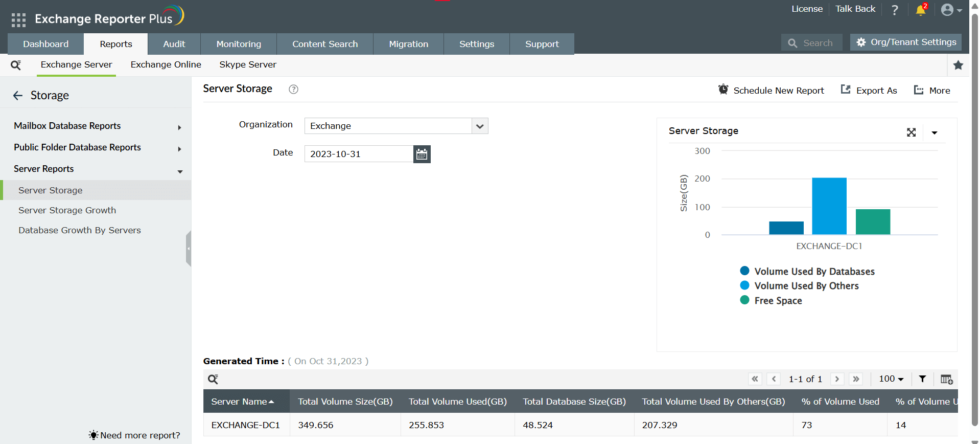Switch to the Migration tab
The width and height of the screenshot is (980, 444).
coord(409,44)
